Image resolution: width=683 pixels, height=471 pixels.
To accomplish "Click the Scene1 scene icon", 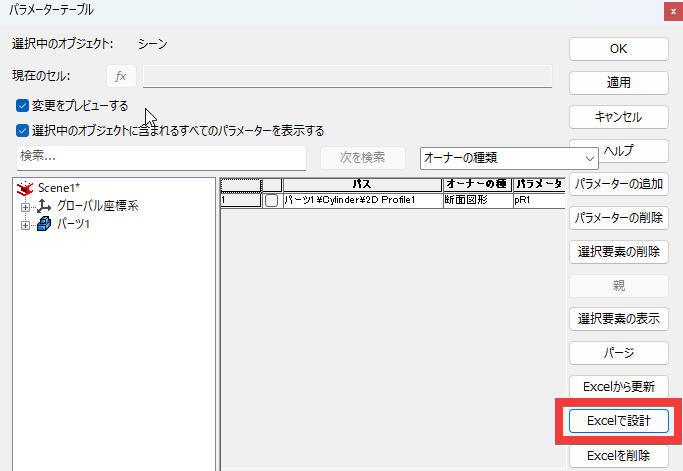I will (x=25, y=188).
